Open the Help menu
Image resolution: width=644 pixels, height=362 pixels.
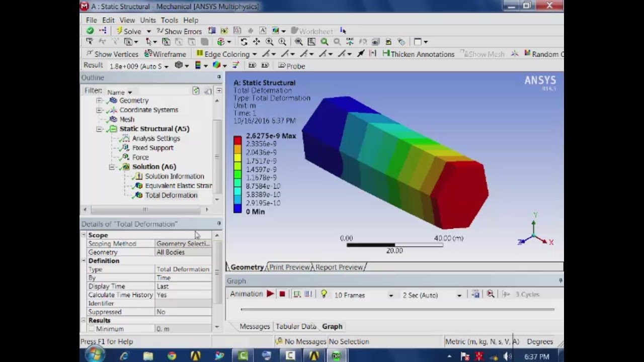[x=191, y=20]
